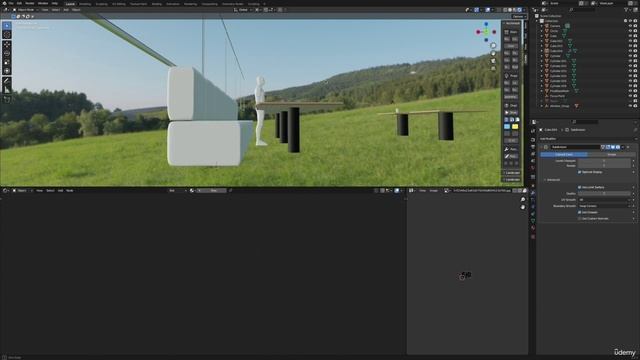640x360 pixels.
Task: Open Texture properties tab icon
Action: pyautogui.click(x=533, y=236)
